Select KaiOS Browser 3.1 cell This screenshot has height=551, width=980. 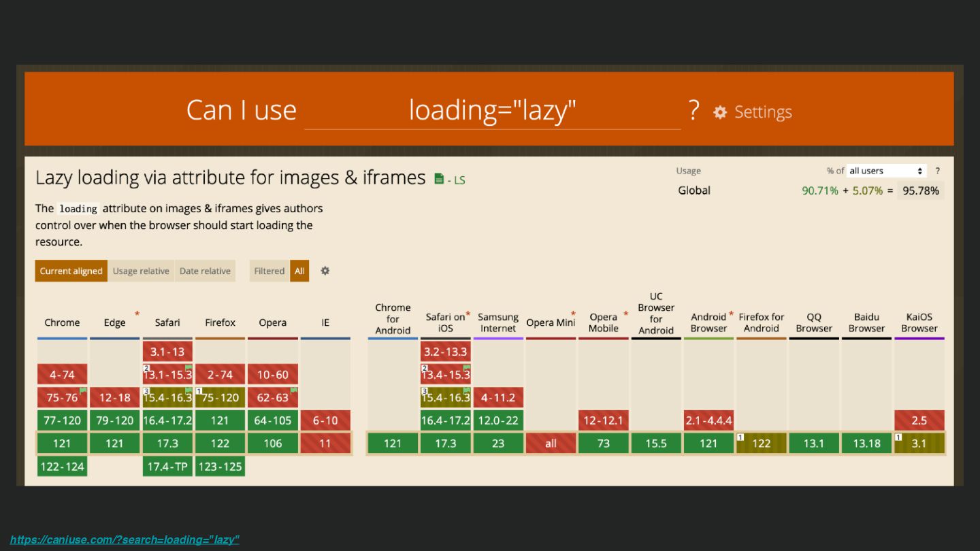pos(919,444)
